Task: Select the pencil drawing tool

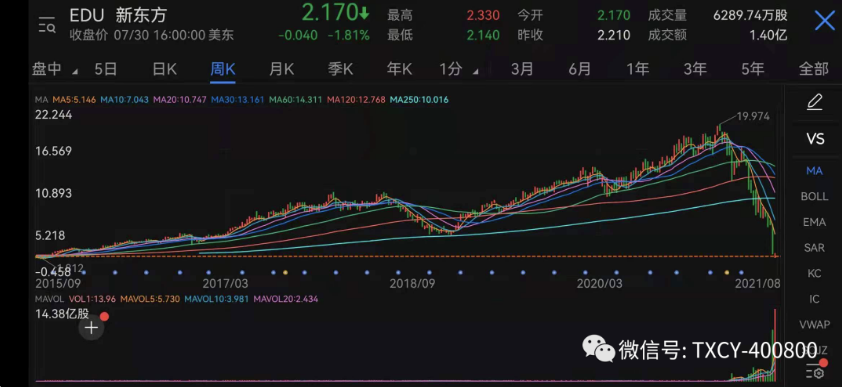Action: click(815, 101)
